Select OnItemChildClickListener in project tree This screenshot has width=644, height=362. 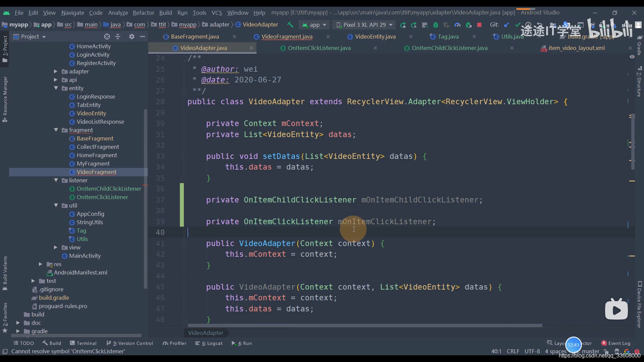(109, 189)
